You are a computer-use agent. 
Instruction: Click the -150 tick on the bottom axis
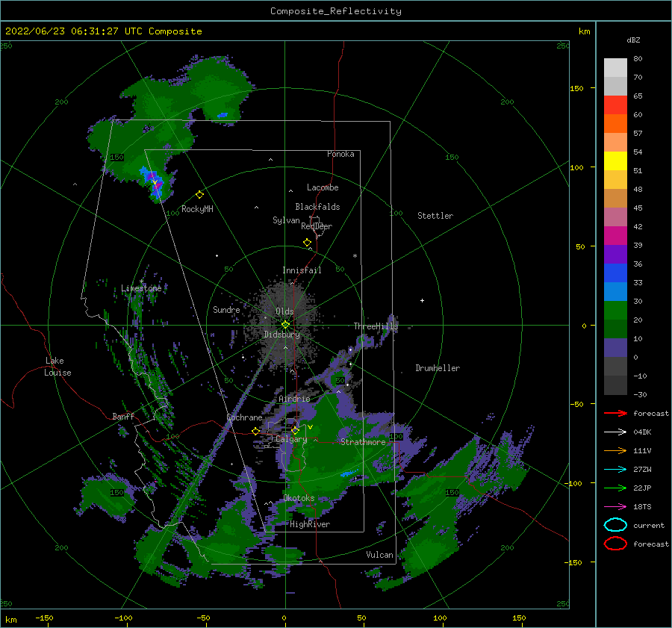44,618
